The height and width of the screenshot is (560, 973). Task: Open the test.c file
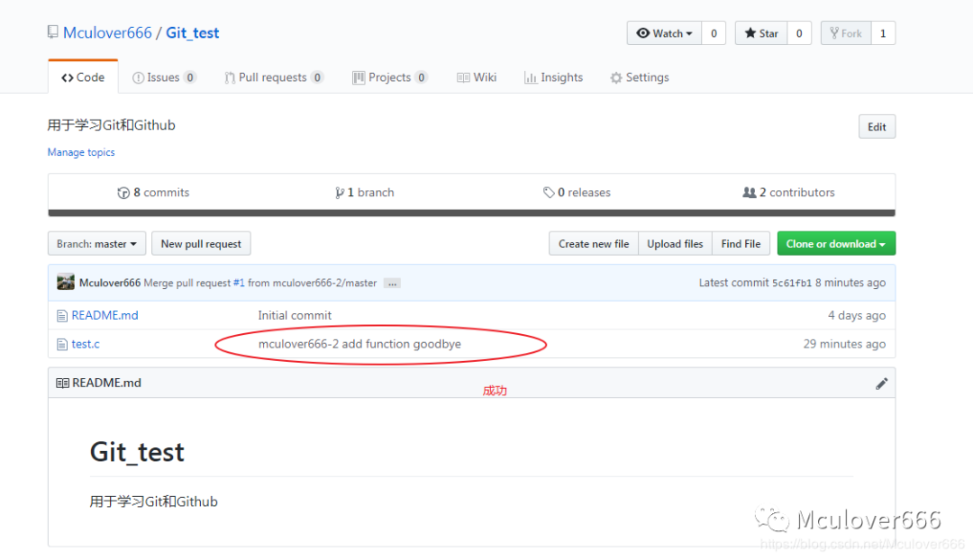pos(86,344)
